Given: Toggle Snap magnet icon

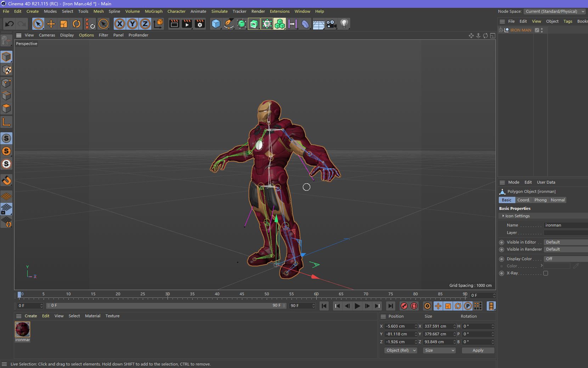Looking at the screenshot, I should (x=6, y=180).
